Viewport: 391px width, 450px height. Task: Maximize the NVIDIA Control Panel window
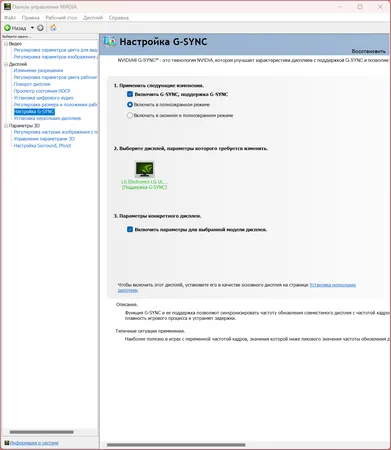coord(360,7)
